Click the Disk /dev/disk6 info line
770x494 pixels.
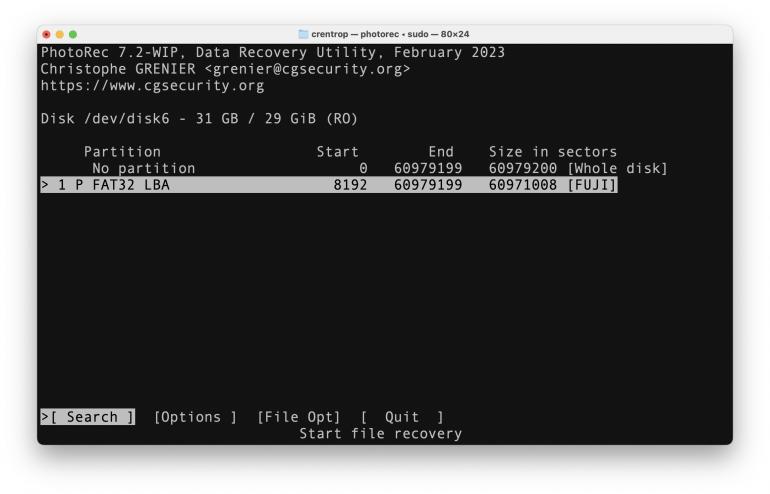199,119
